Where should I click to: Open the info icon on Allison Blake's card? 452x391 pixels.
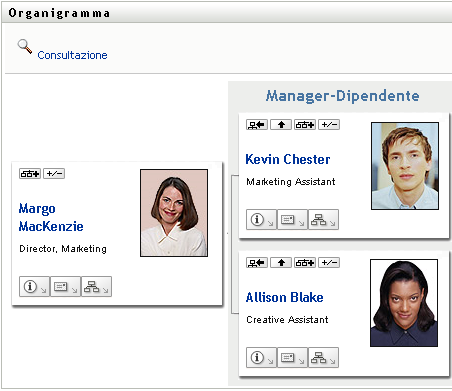(x=261, y=357)
